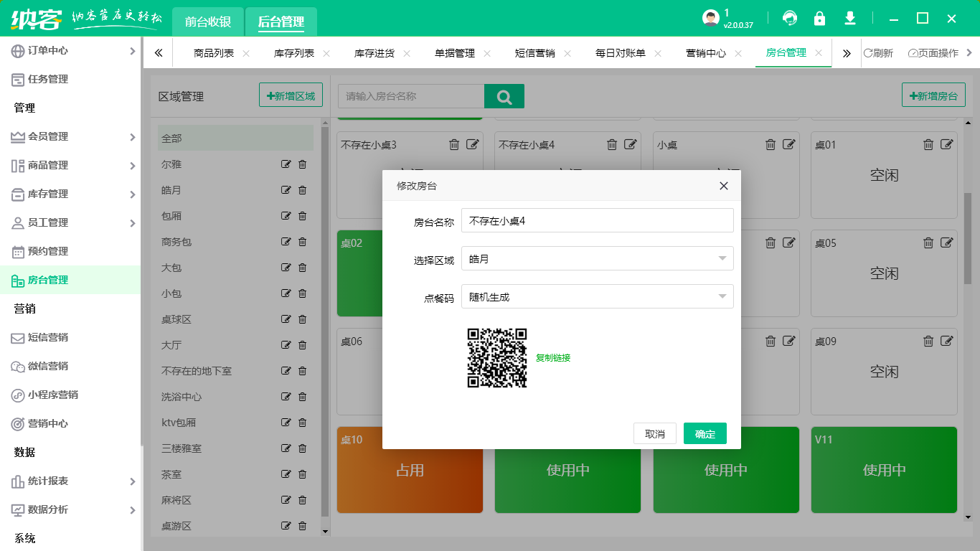Viewport: 980px width, 551px height.
Task: Click the globe icon in the title bar
Action: click(x=791, y=19)
